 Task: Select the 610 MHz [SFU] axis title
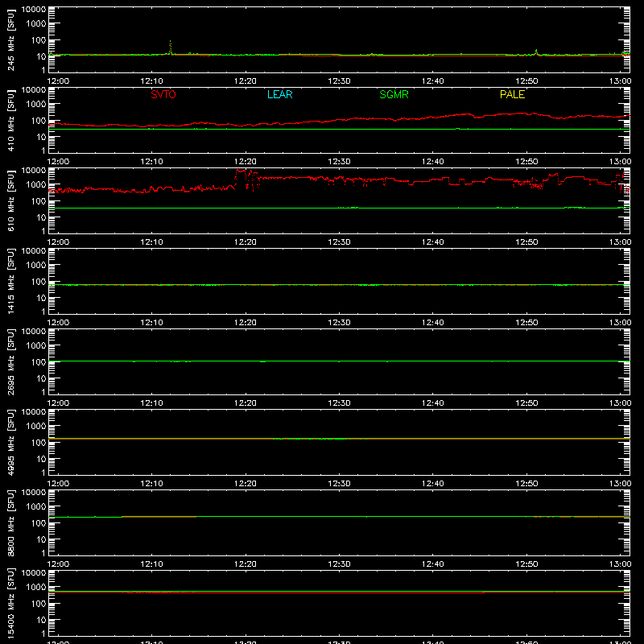point(10,200)
